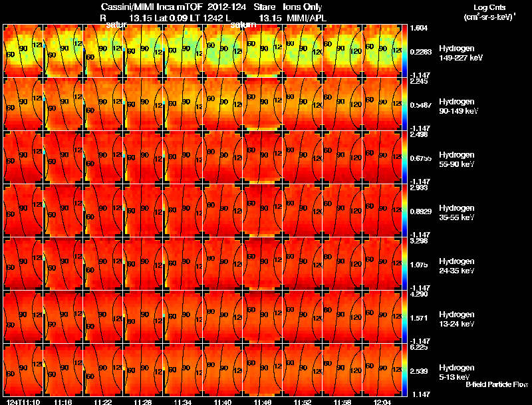Click the 'Log Cnts' scale heading
Viewport: 532px width, 405px height.
(489, 7)
